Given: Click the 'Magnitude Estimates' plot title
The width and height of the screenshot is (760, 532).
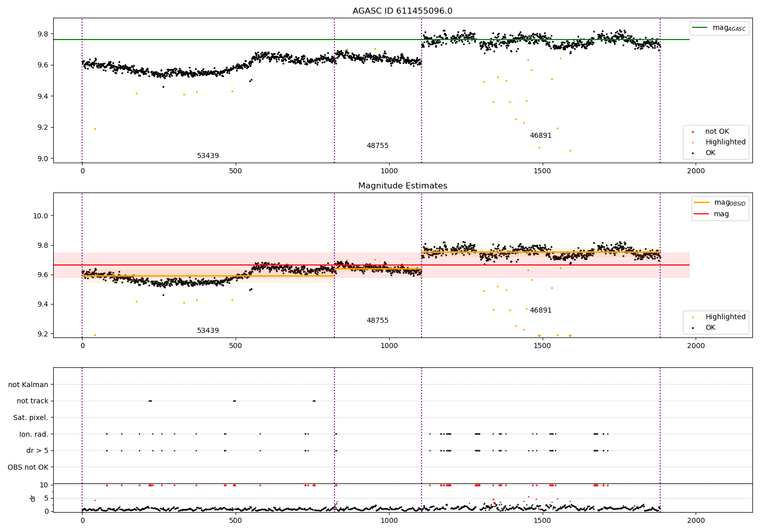Looking at the screenshot, I should 402,186.
